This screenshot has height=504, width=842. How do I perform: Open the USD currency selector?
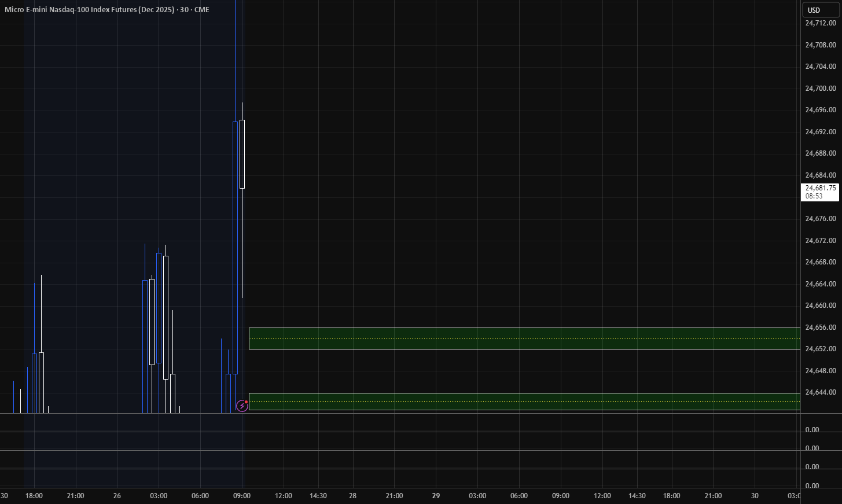point(820,10)
